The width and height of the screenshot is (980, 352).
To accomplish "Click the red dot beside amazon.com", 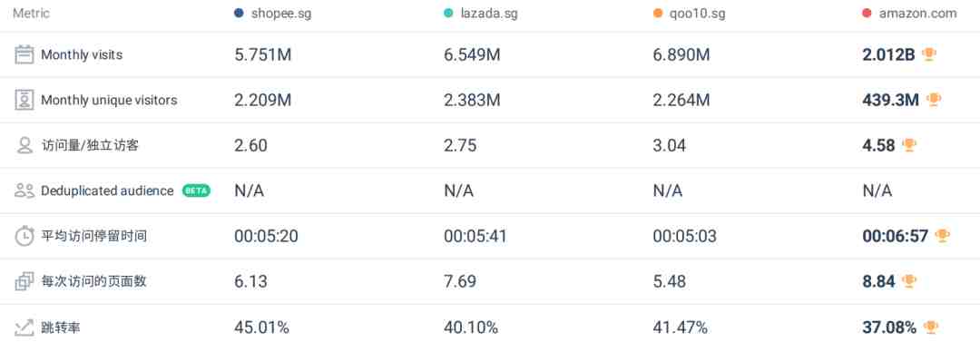I will [867, 13].
